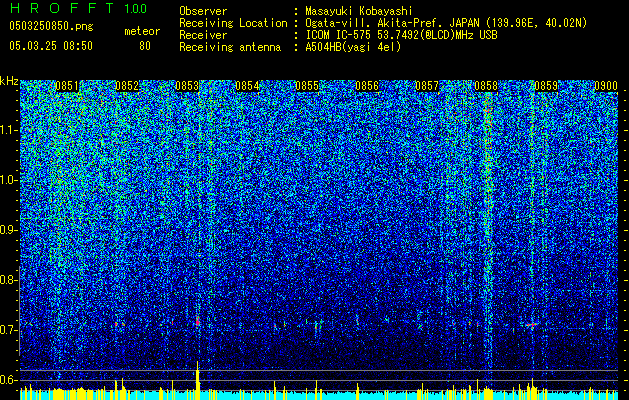629x400 pixels.
Task: Click the 0851 time marker
Action: (x=67, y=86)
